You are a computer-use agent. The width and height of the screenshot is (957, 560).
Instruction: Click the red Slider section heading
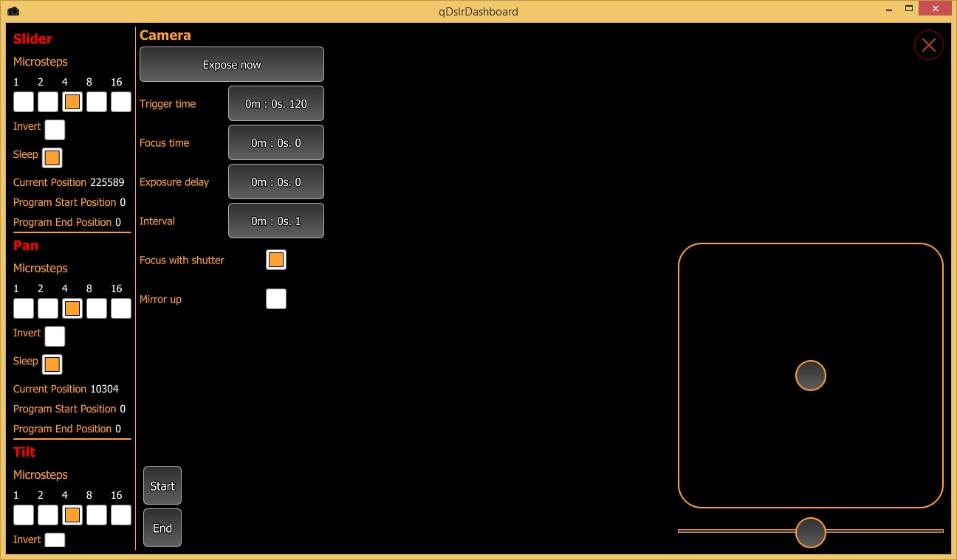point(32,39)
